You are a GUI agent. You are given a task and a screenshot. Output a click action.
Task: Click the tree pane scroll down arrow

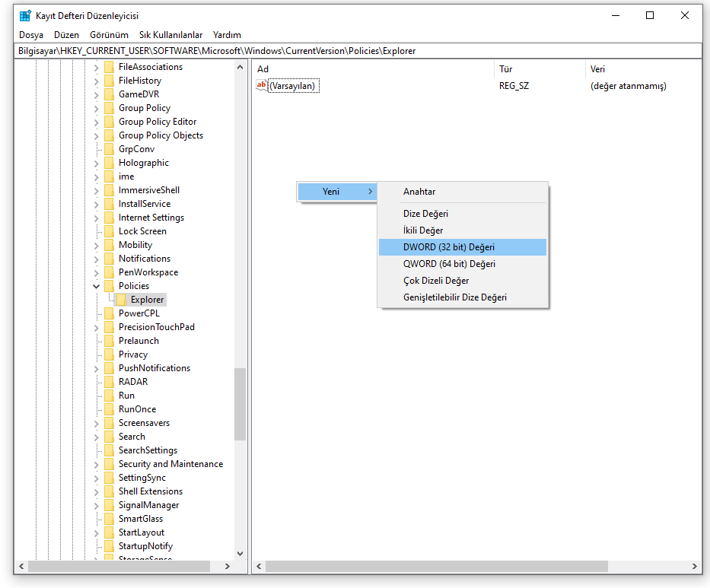240,554
